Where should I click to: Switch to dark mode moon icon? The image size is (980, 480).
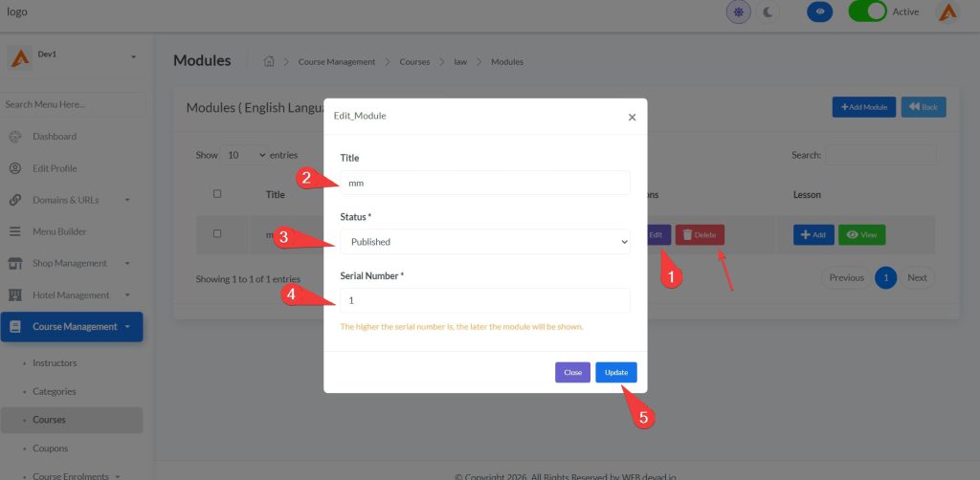click(769, 12)
